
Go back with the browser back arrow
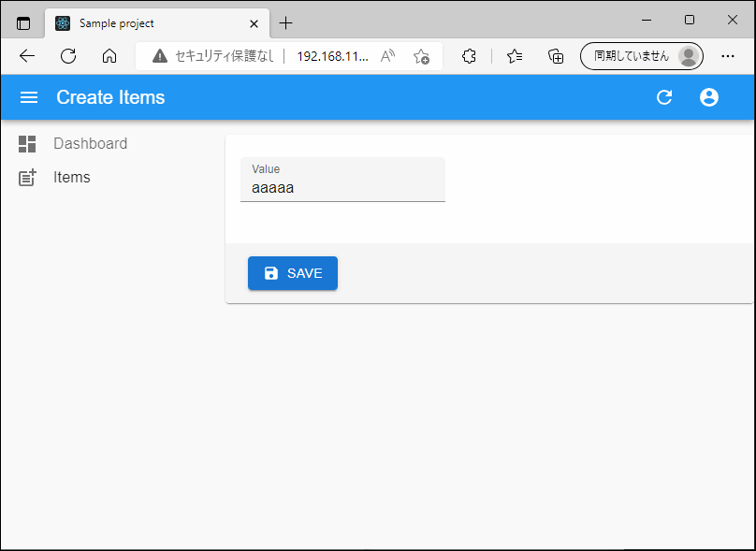click(27, 56)
